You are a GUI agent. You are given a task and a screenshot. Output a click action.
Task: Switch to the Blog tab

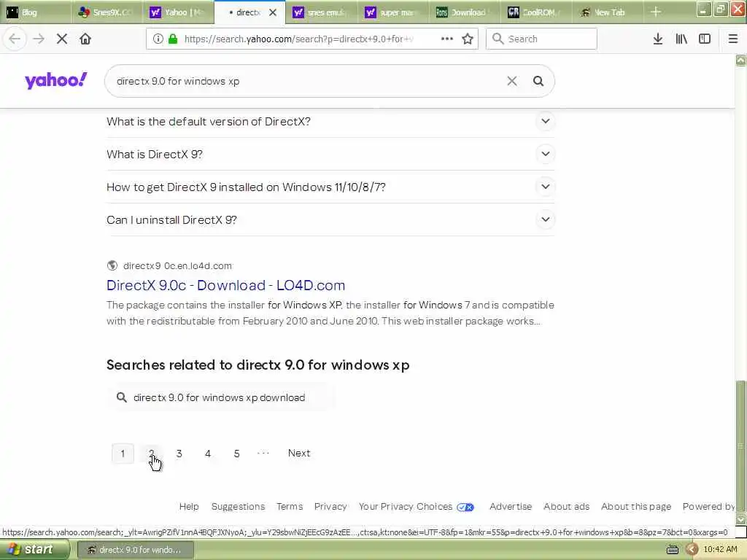coord(35,12)
